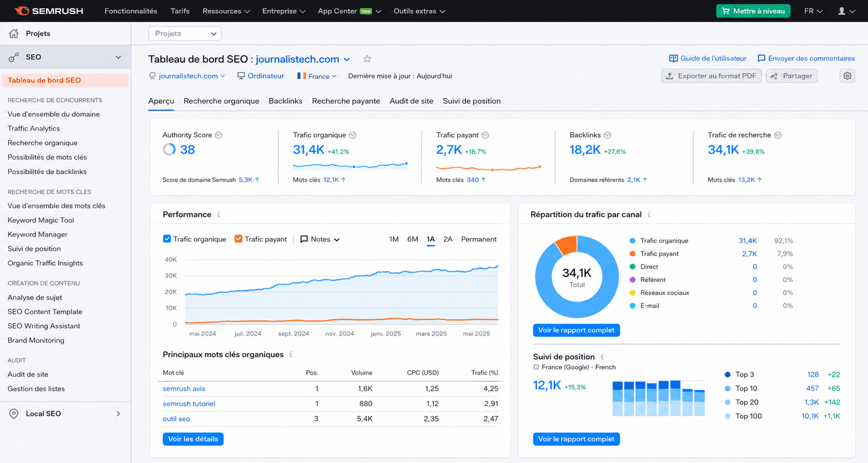Click the Score de domaine up arrow
This screenshot has width=868, height=463.
[257, 179]
